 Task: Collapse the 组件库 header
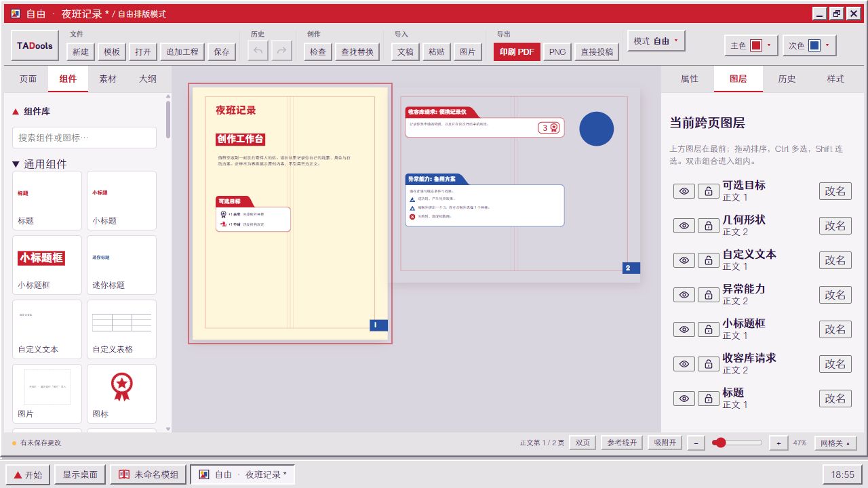click(x=31, y=111)
